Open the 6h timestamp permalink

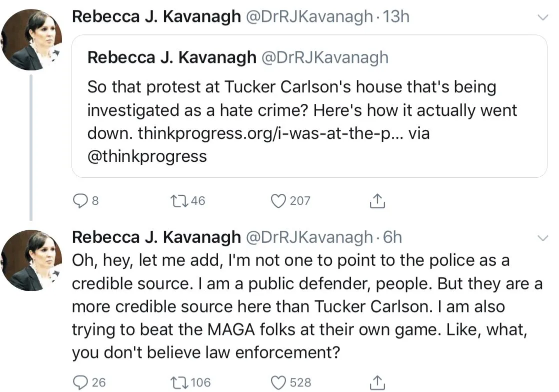[392, 237]
